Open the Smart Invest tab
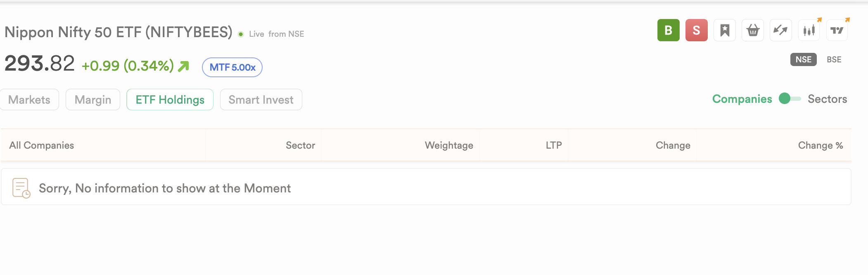Image resolution: width=868 pixels, height=275 pixels. point(261,100)
